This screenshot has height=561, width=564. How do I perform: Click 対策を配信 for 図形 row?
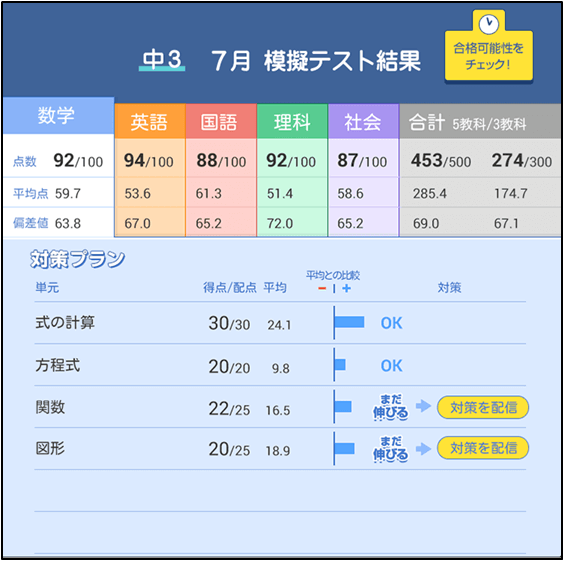[x=483, y=448]
